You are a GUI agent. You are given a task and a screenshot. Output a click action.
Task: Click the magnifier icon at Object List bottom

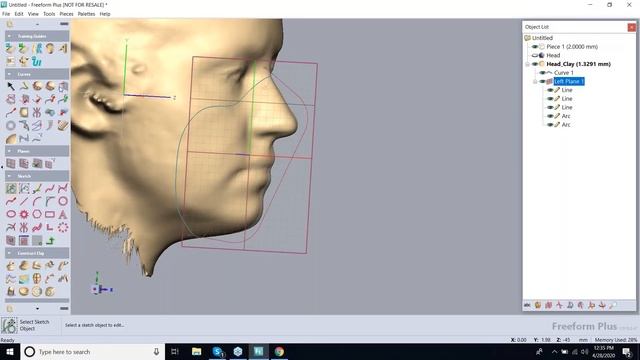(613, 305)
